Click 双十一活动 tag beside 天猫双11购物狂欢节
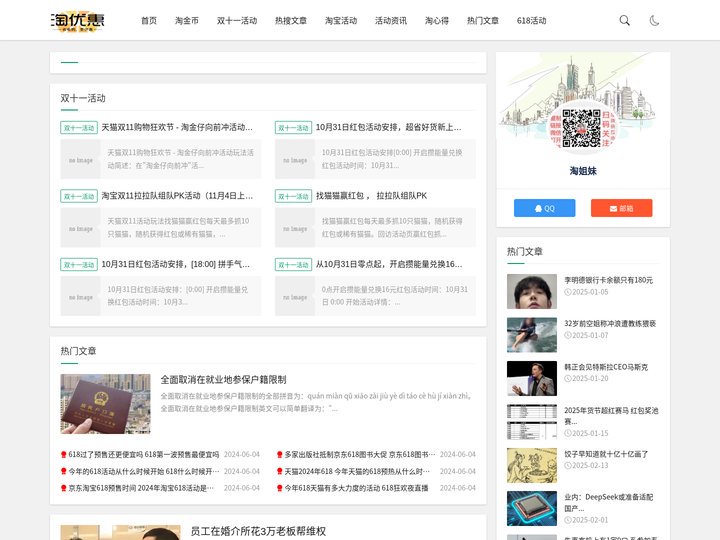The height and width of the screenshot is (540, 720). [x=79, y=128]
